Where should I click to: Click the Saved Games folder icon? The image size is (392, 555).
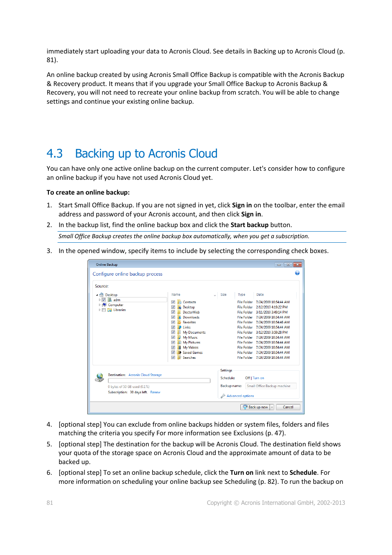(179, 353)
